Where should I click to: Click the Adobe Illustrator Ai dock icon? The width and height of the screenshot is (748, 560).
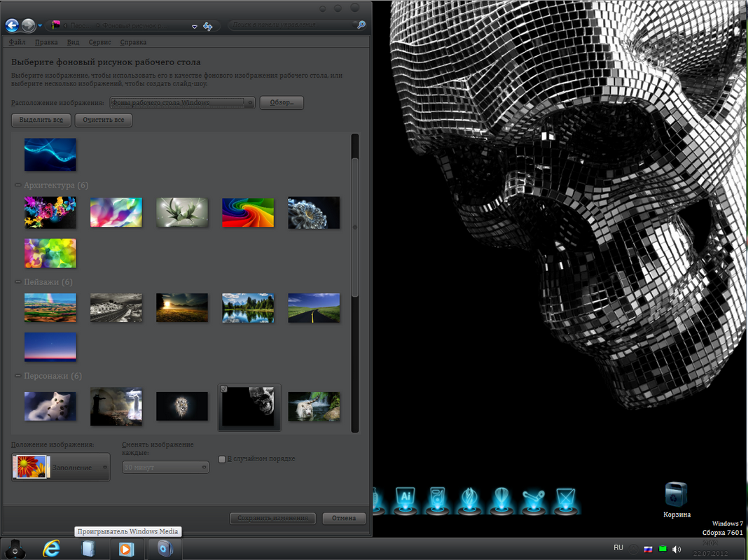click(x=405, y=498)
